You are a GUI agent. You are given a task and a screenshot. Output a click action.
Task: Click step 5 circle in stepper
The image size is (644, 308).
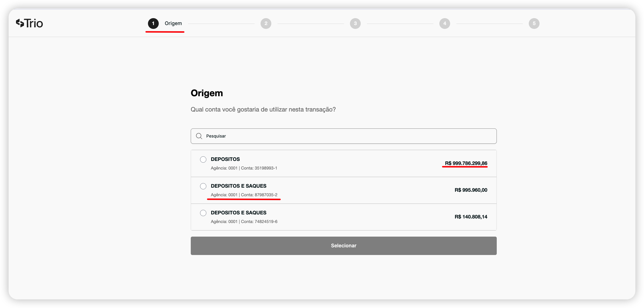point(534,23)
